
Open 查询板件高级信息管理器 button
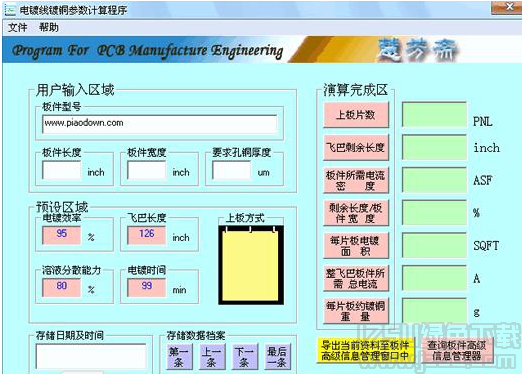coord(457,350)
